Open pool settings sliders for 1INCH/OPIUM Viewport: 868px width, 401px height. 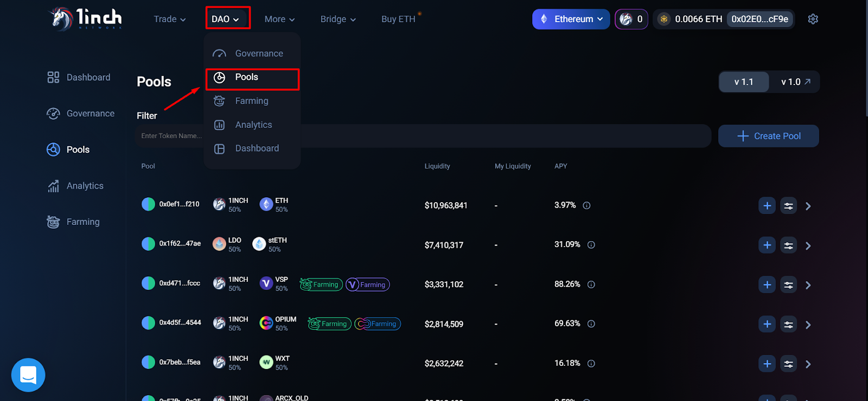pyautogui.click(x=788, y=325)
